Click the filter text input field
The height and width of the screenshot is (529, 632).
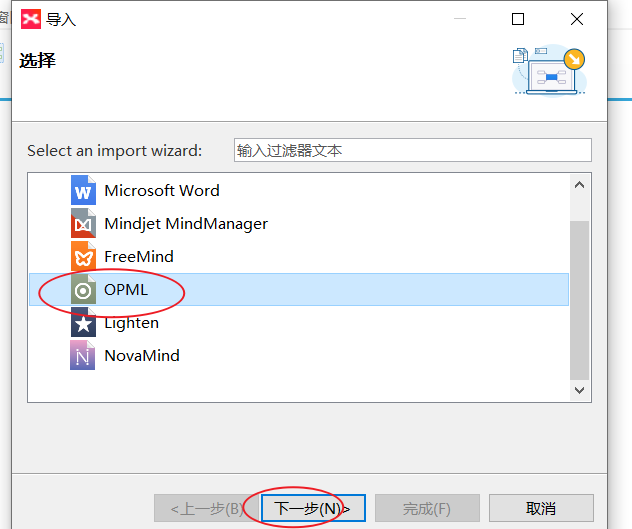(x=413, y=150)
